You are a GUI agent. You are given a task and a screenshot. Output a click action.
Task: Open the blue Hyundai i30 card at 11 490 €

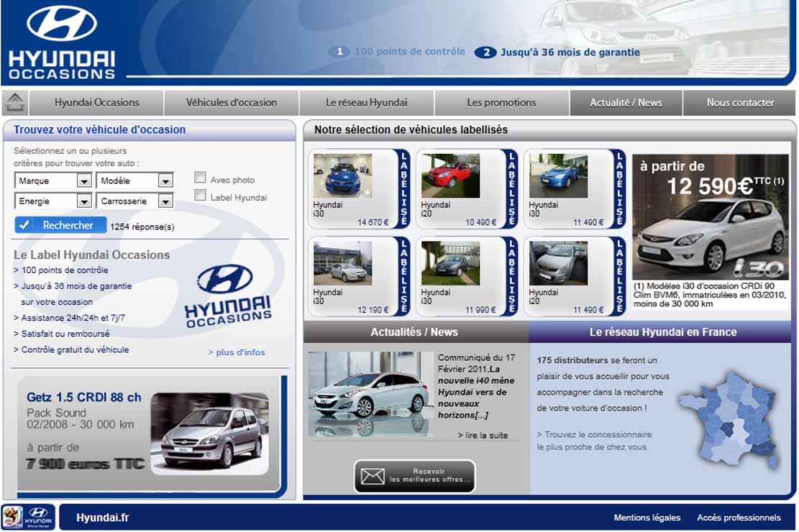click(575, 188)
